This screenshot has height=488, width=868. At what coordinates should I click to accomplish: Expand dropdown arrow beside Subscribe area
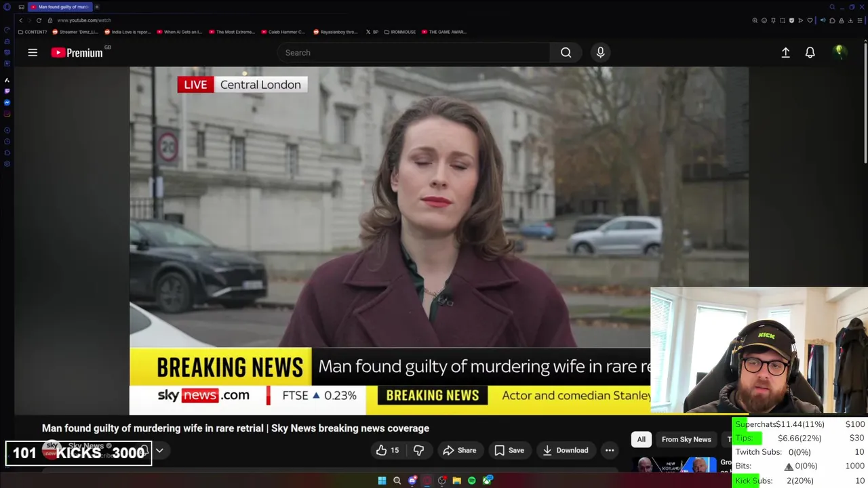[159, 450]
